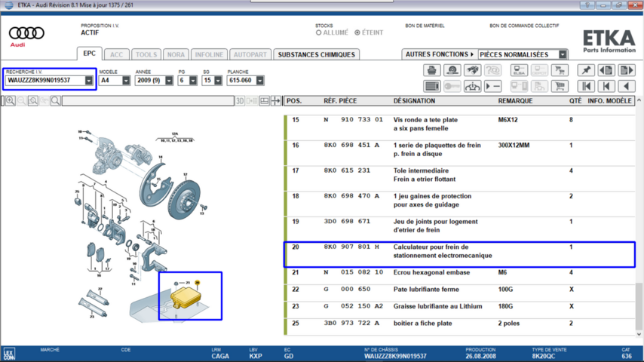This screenshot has width=644, height=362.
Task: Click the help question mark button
Action: coord(587,5)
